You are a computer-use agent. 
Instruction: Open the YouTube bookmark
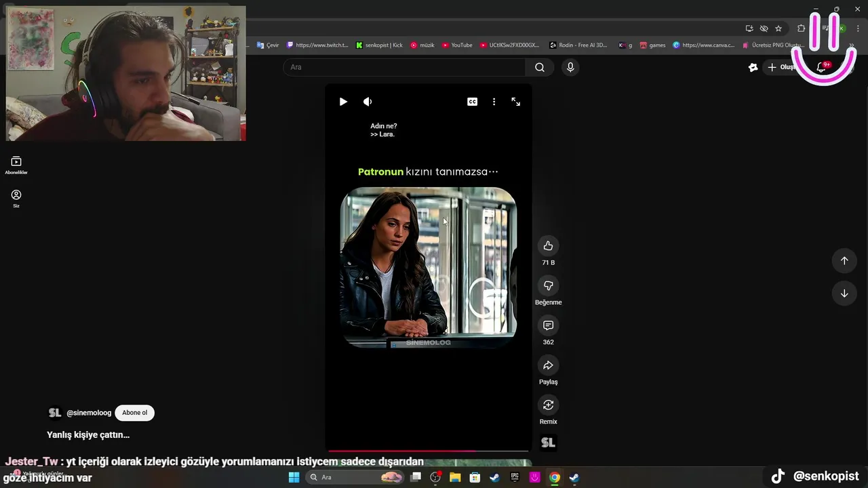(457, 45)
